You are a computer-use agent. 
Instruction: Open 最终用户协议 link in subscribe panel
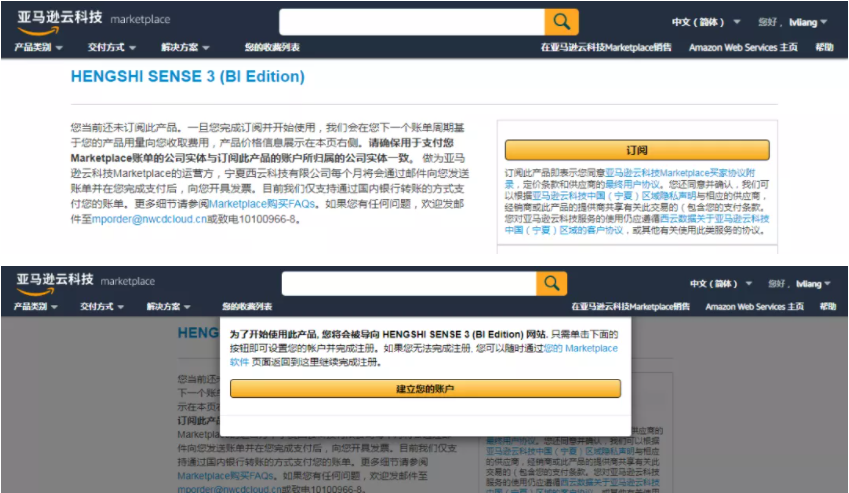(x=632, y=185)
